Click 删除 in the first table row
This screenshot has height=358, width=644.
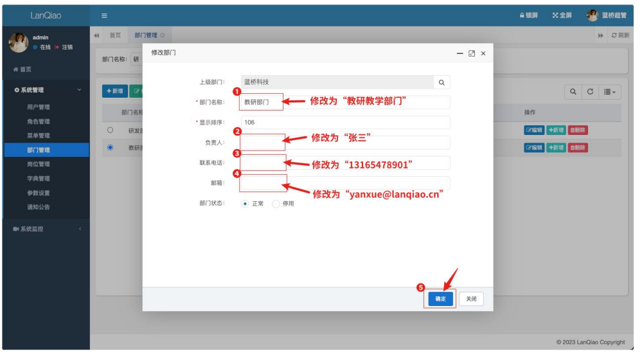pyautogui.click(x=577, y=130)
